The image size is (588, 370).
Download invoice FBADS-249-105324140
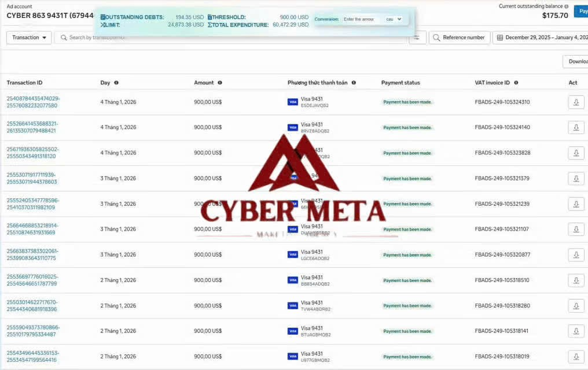pos(576,127)
